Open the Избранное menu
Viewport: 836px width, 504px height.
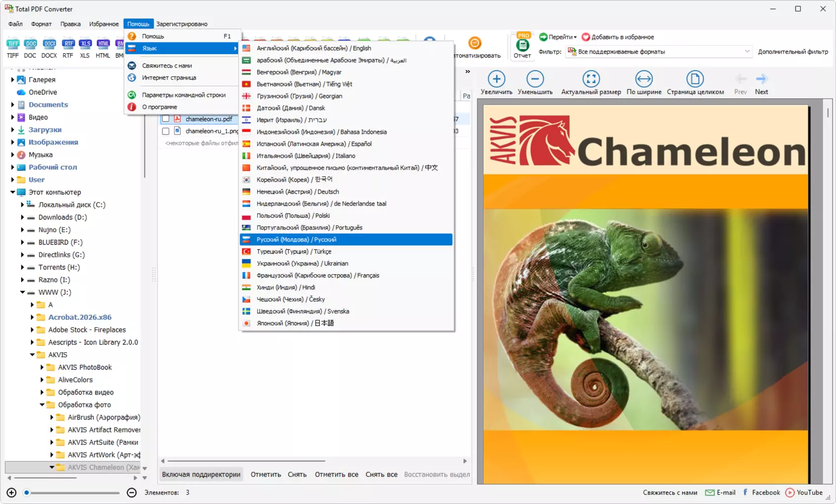click(x=104, y=24)
